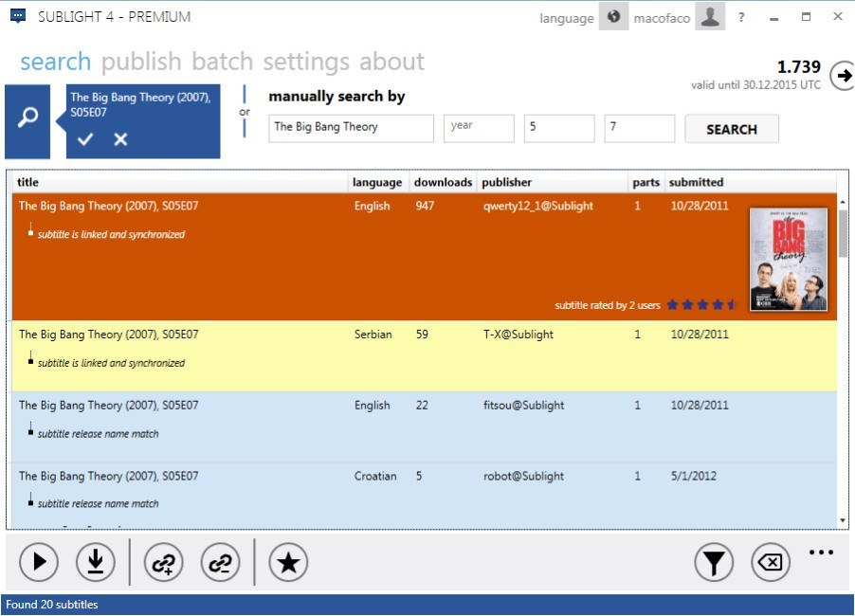
Task: Open the settings tab
Action: (x=306, y=63)
